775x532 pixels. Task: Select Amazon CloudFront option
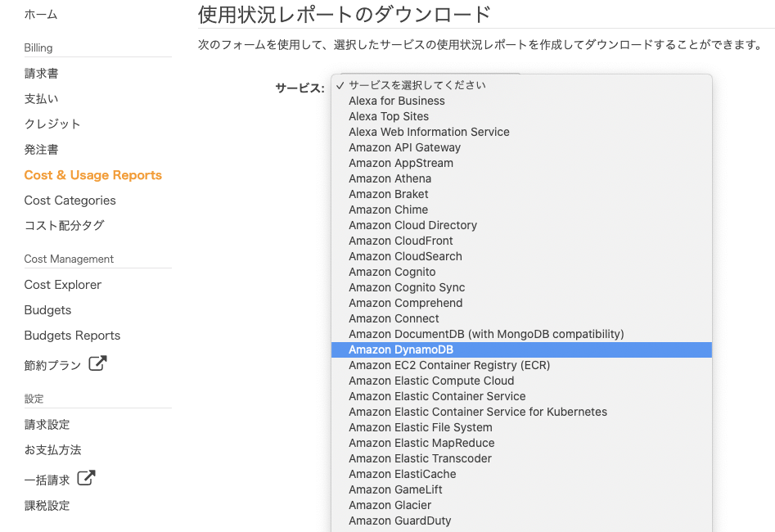click(521, 241)
